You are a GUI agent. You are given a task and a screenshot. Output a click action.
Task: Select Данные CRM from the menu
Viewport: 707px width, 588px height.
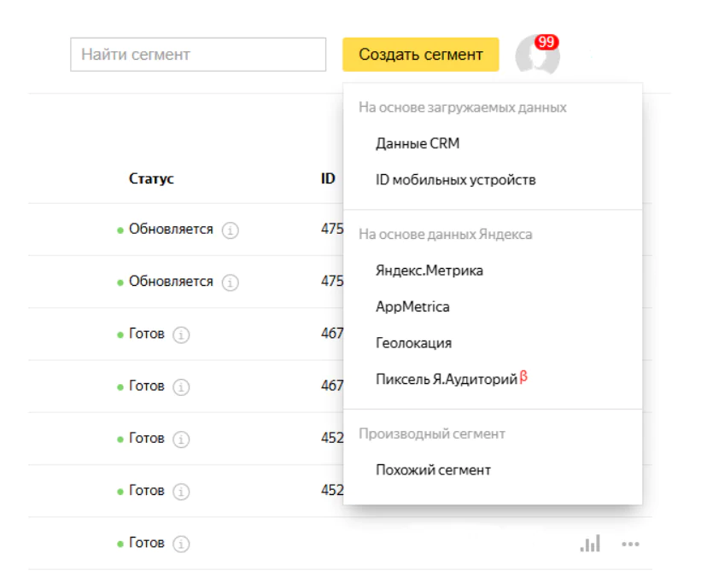pyautogui.click(x=418, y=143)
